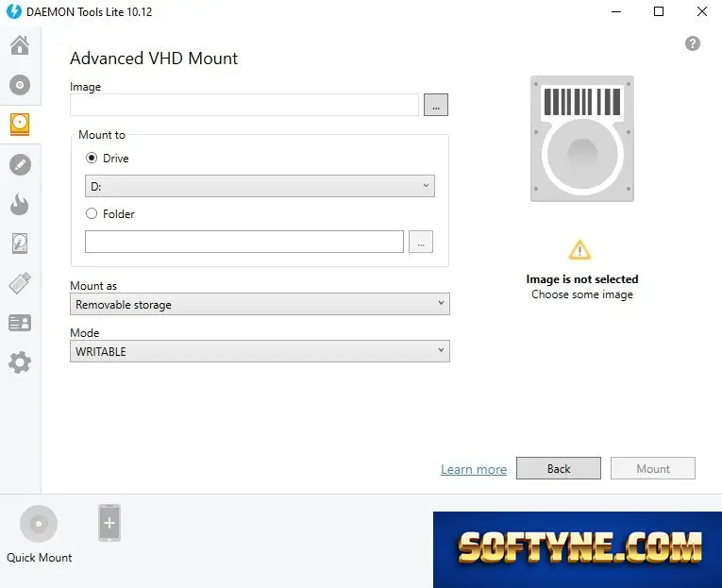Open the contact card sidebar icon
Viewport: 722px width, 588px height.
tap(20, 323)
